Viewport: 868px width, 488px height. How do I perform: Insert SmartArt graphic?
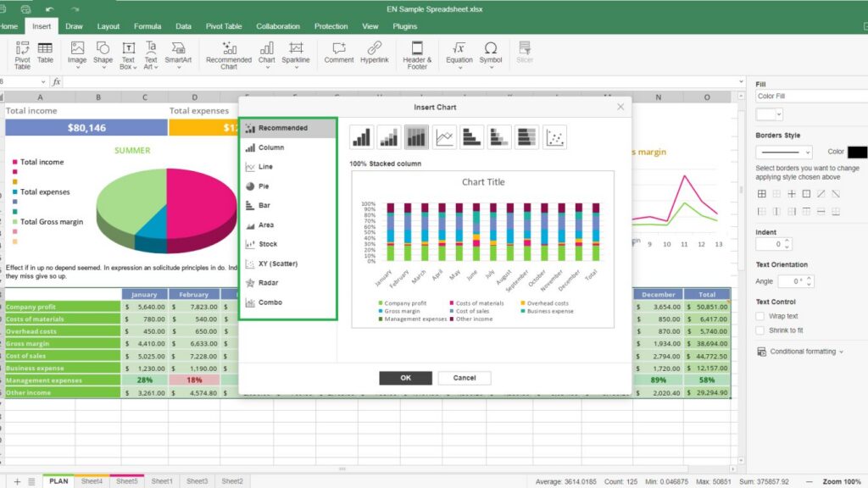tap(178, 54)
